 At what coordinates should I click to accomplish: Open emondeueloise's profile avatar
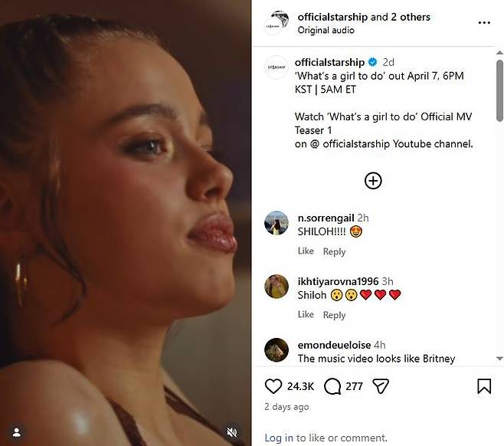tap(277, 349)
